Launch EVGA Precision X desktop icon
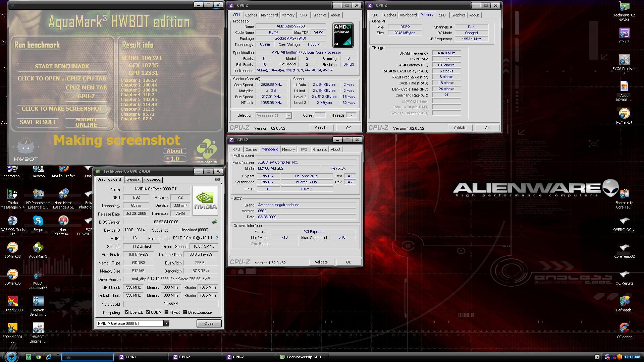Viewport: 644px width, 362px height. click(x=624, y=65)
